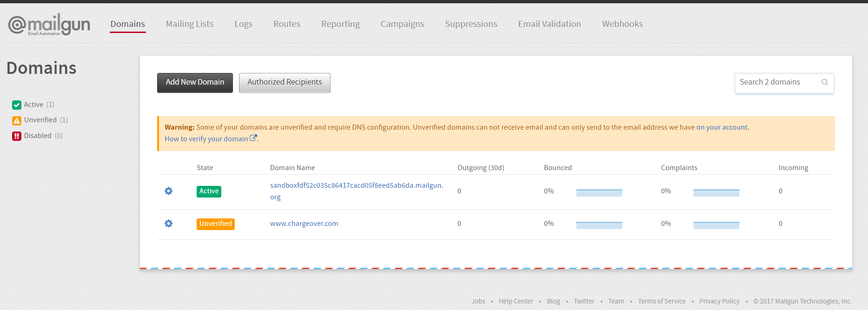868x310 pixels.
Task: Click the orange Unverified warning icon
Action: click(17, 120)
